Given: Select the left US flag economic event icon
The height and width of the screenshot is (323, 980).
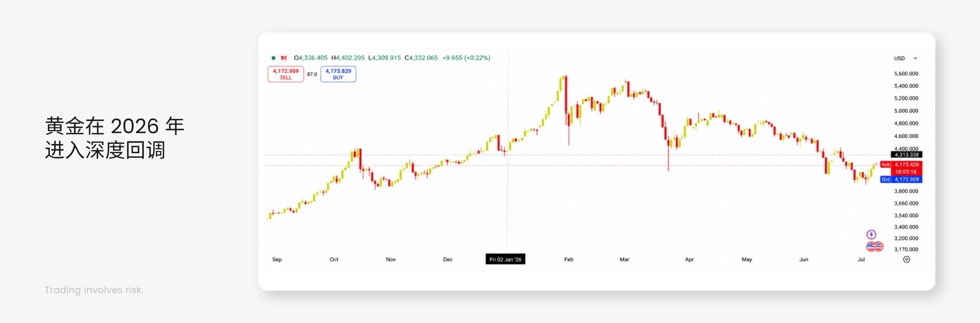Looking at the screenshot, I should [x=871, y=246].
